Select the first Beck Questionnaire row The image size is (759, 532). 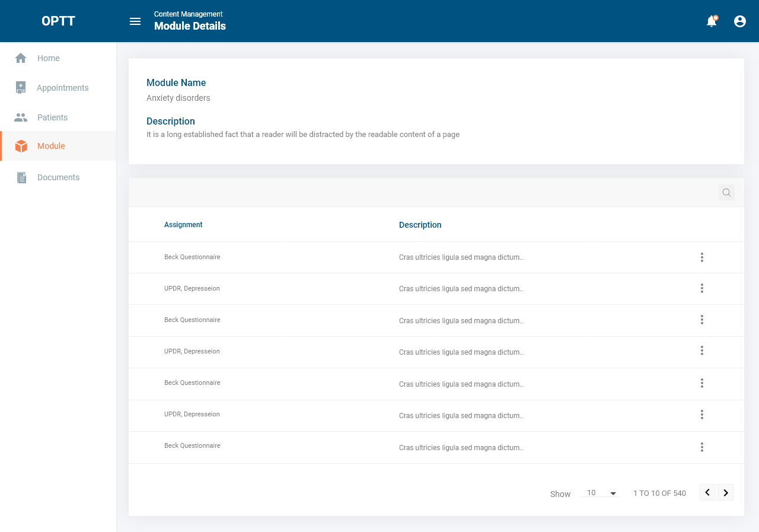[x=192, y=257]
